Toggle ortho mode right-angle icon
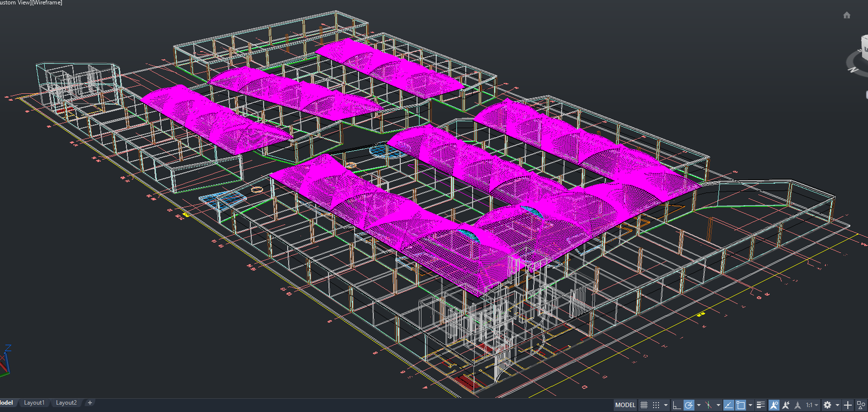Image resolution: width=868 pixels, height=412 pixels. coord(676,405)
